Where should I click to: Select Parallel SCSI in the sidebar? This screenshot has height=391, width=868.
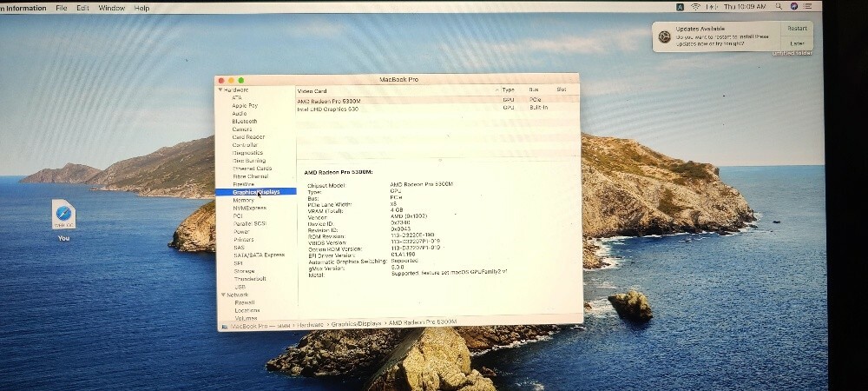click(250, 224)
